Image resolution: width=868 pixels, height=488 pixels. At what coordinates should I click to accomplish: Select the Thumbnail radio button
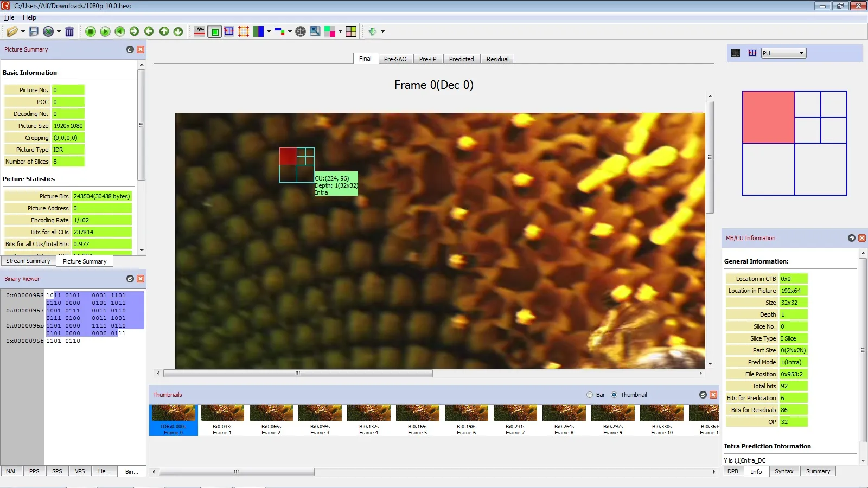click(614, 395)
